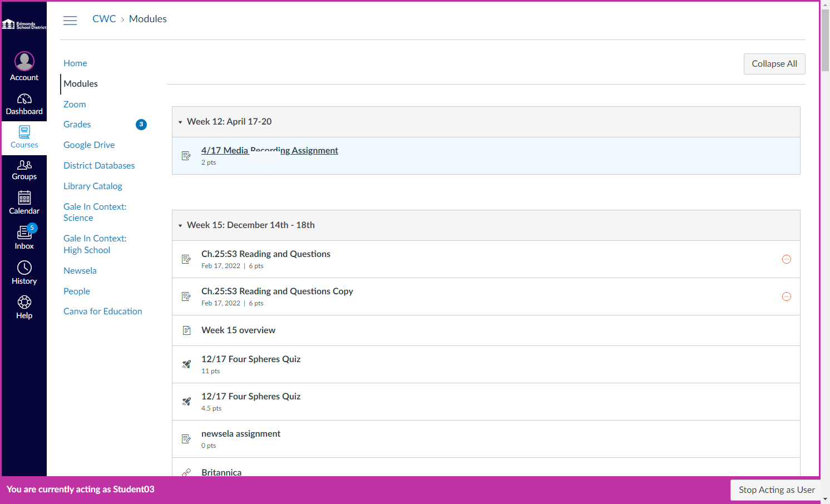The height and width of the screenshot is (504, 830).
Task: Toggle the course navigation hamburger menu
Action: coord(70,21)
